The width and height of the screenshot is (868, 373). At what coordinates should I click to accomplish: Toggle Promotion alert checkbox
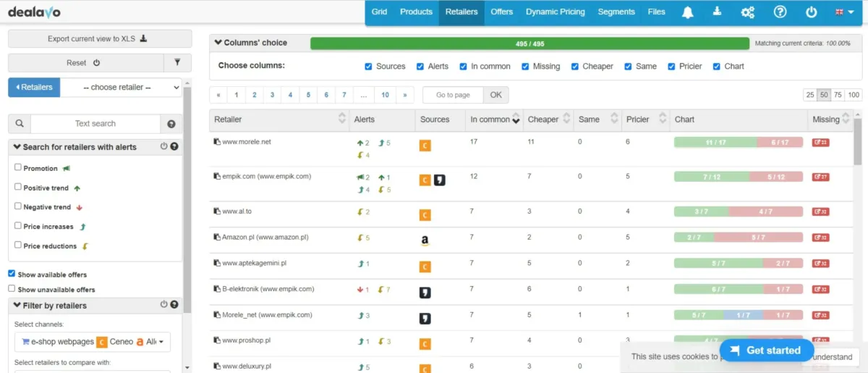coord(18,167)
